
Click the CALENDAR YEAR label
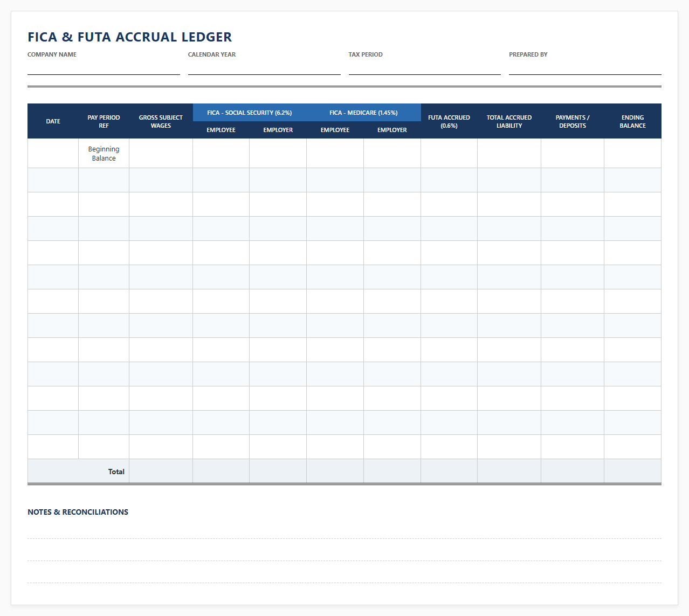[x=212, y=54]
